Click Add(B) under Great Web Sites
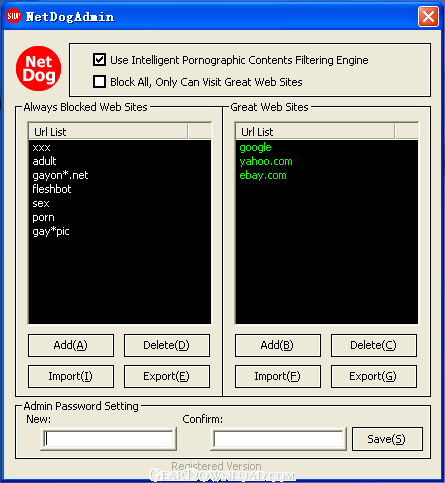Image resolution: width=445 pixels, height=483 pixels. point(278,345)
